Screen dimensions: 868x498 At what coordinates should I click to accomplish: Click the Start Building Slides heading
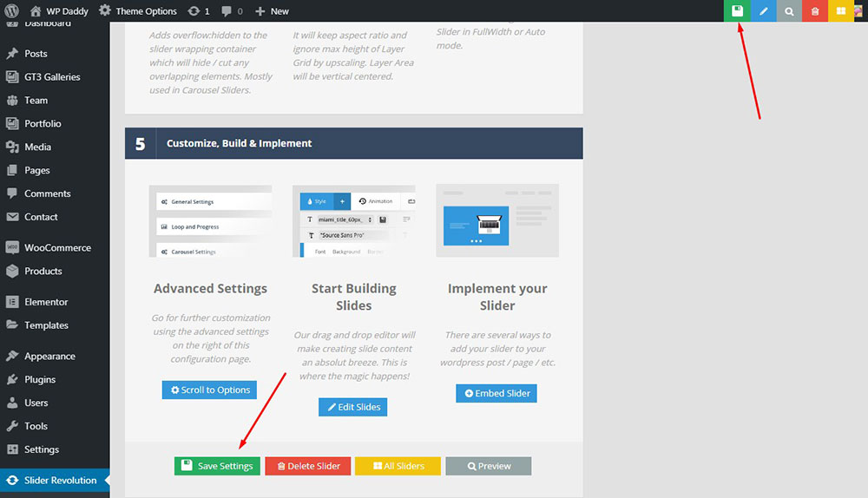[354, 297]
